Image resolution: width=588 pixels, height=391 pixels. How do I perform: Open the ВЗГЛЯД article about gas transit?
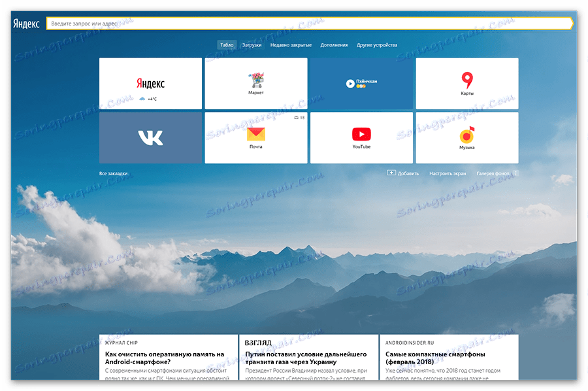click(x=308, y=357)
